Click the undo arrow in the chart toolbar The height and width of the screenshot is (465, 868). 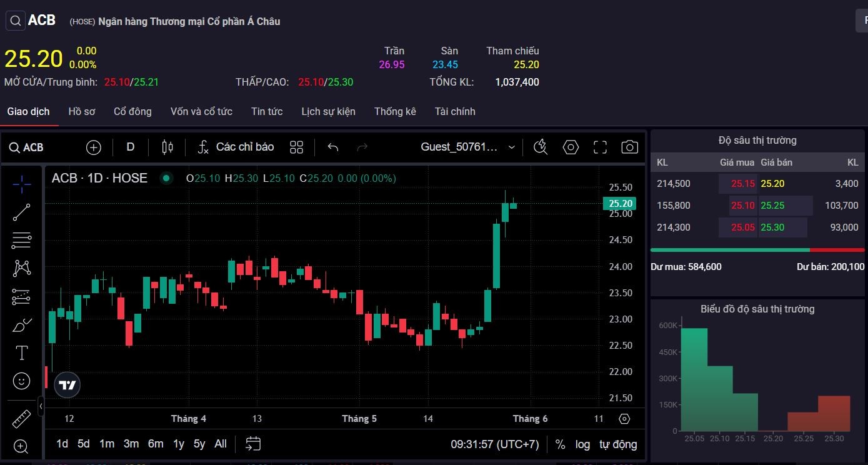click(333, 147)
